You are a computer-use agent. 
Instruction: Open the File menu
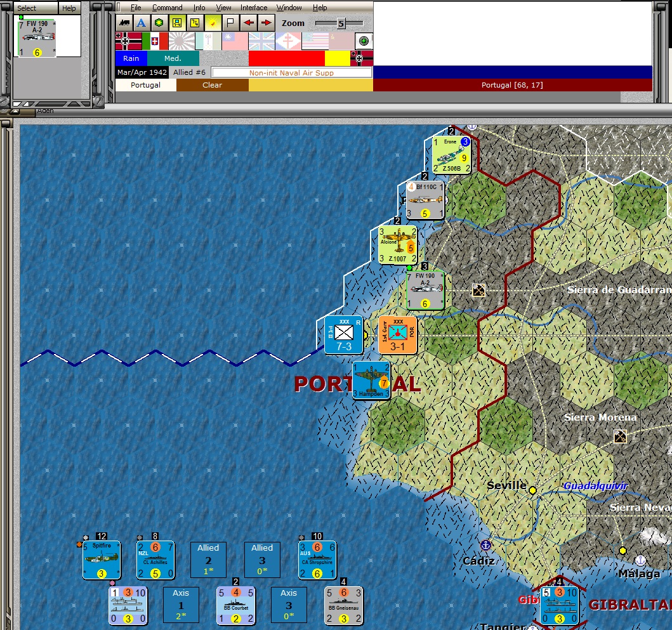pos(136,8)
